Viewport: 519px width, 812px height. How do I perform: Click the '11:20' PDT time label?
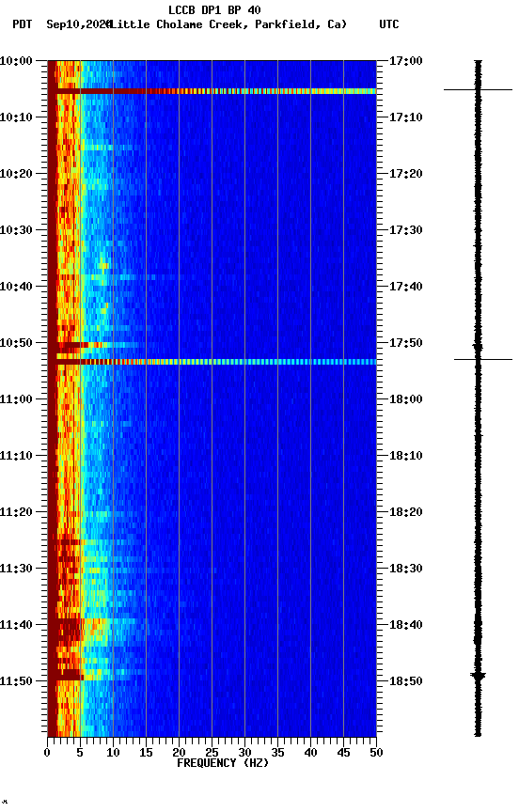pyautogui.click(x=16, y=512)
